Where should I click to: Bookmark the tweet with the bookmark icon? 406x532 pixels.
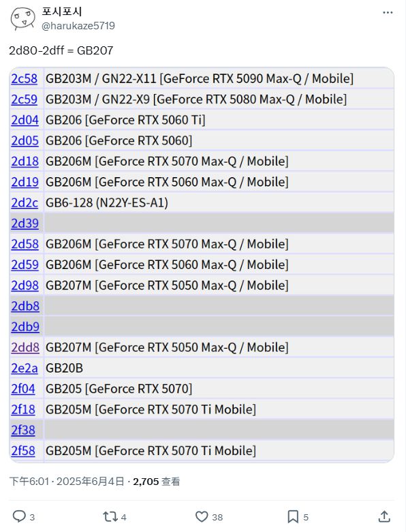(293, 517)
